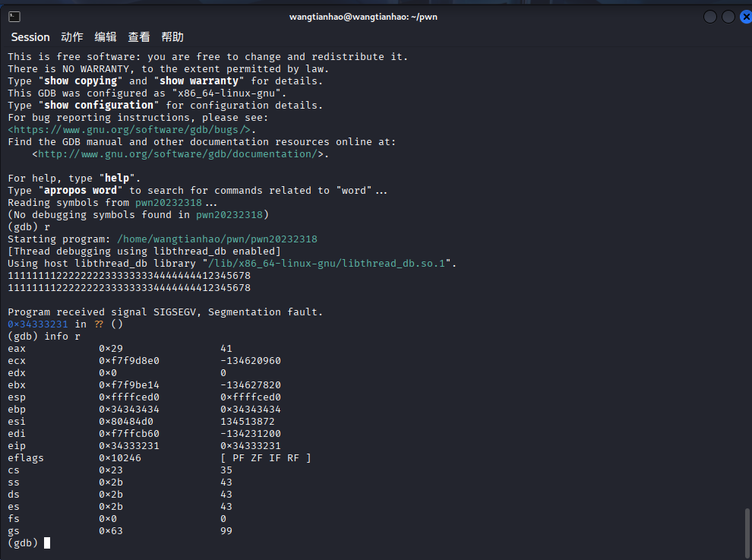Click the eax register value 0x29
The width and height of the screenshot is (752, 560).
(111, 348)
